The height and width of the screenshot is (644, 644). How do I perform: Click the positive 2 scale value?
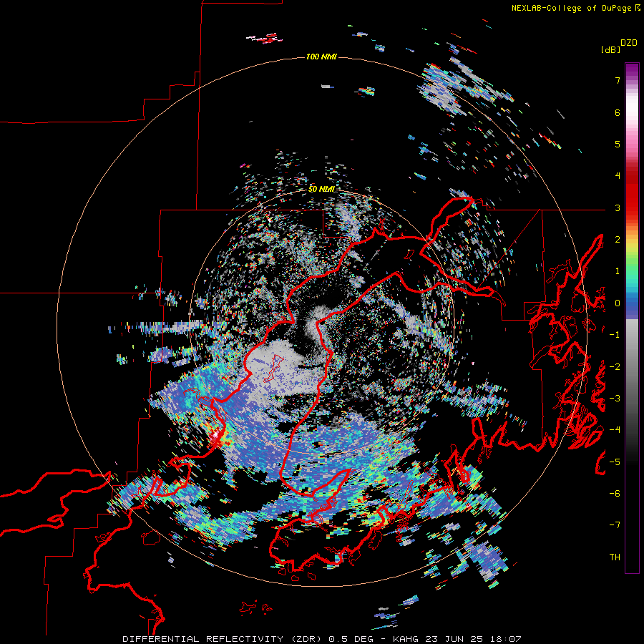(618, 240)
